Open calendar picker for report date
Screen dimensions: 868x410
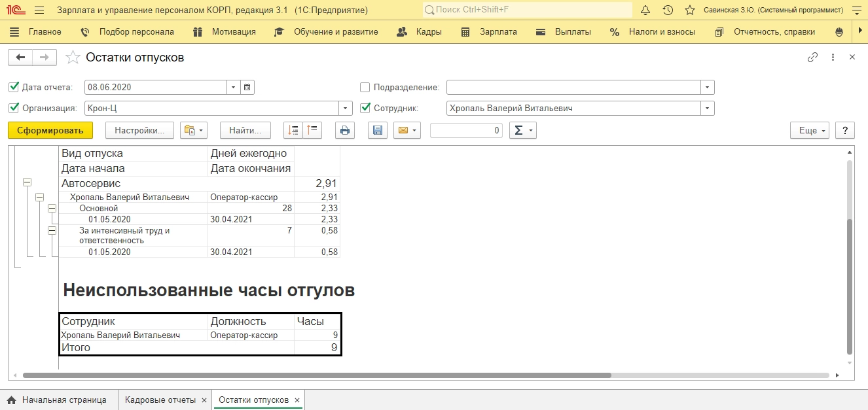(247, 88)
